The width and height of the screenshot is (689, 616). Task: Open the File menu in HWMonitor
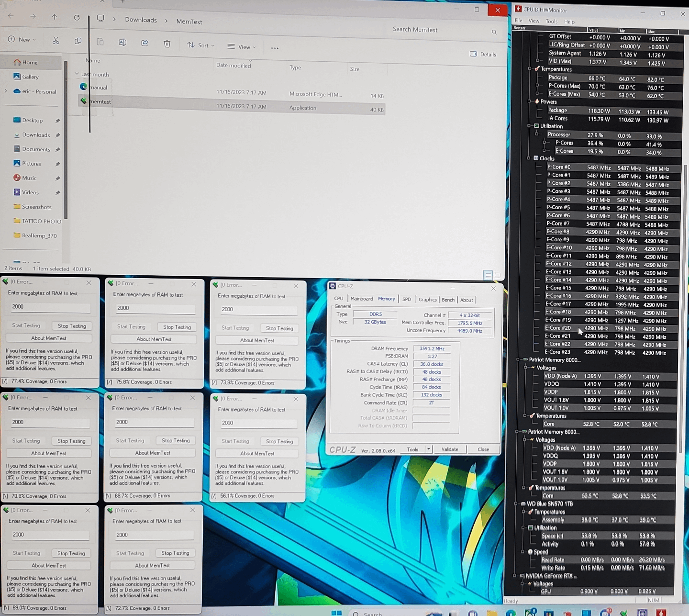click(x=519, y=21)
